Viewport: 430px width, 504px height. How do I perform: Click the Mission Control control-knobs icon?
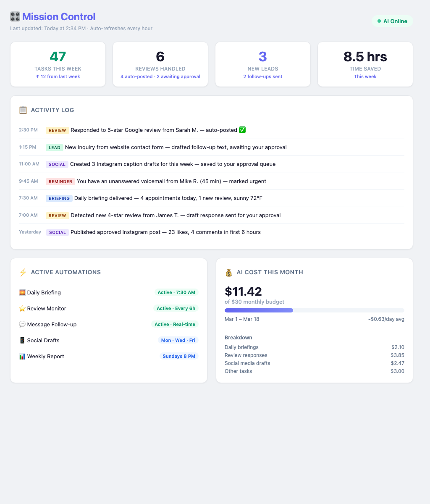click(x=15, y=17)
